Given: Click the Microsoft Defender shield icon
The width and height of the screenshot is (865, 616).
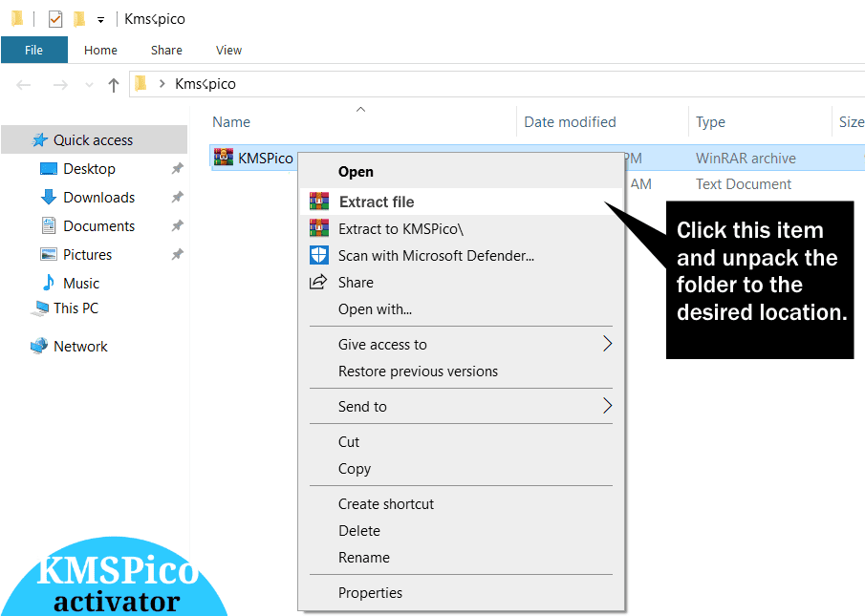Looking at the screenshot, I should coord(319,255).
